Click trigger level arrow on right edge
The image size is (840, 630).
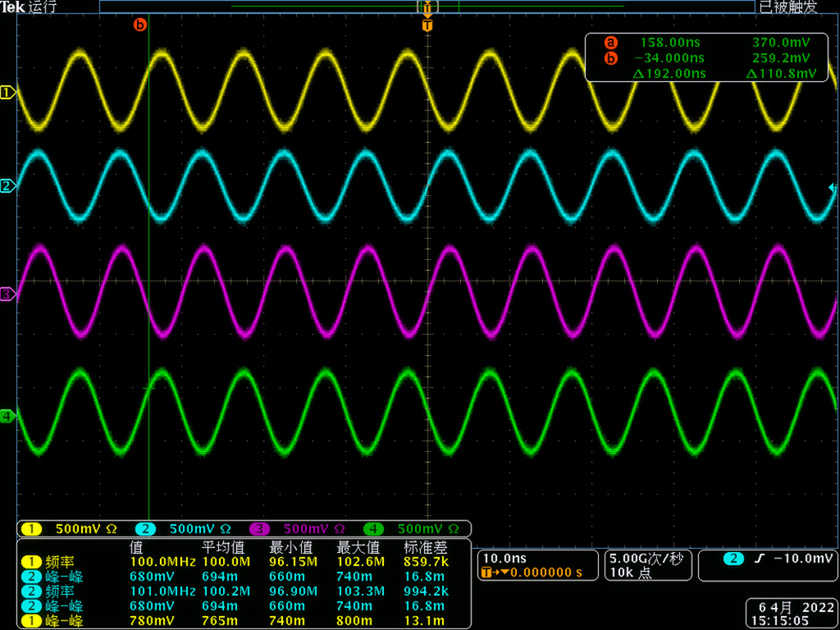point(833,189)
